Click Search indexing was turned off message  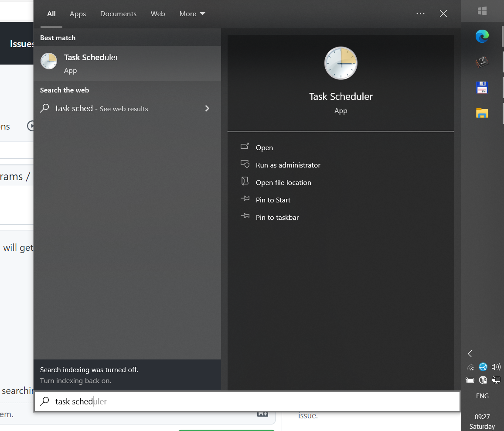tap(89, 370)
